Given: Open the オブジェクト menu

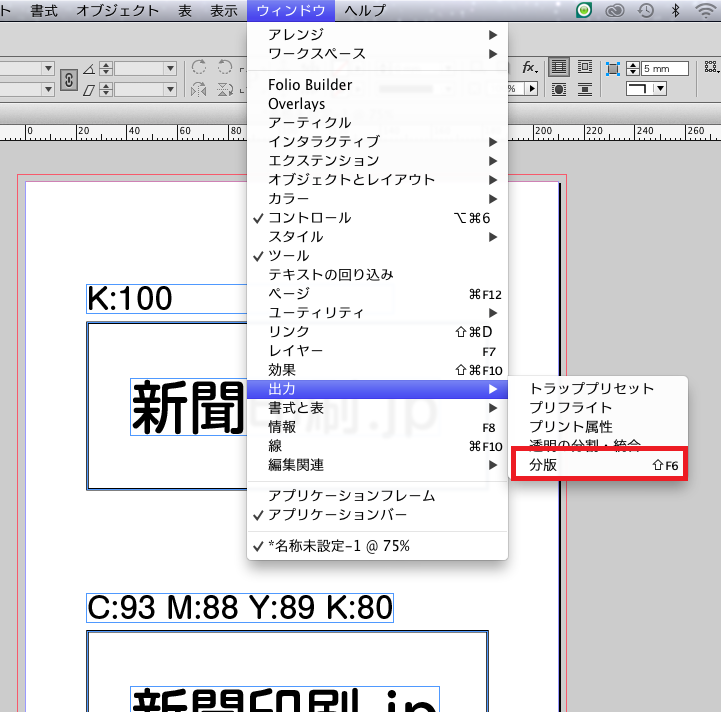Looking at the screenshot, I should [117, 11].
